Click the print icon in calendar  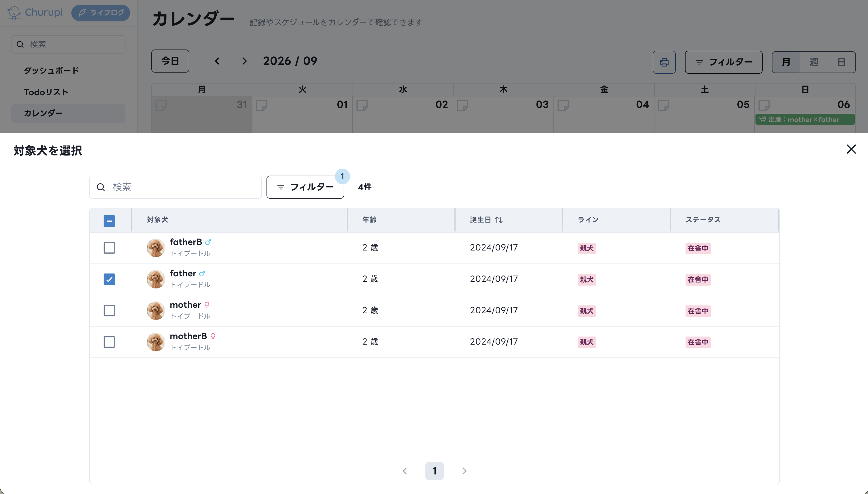click(664, 62)
